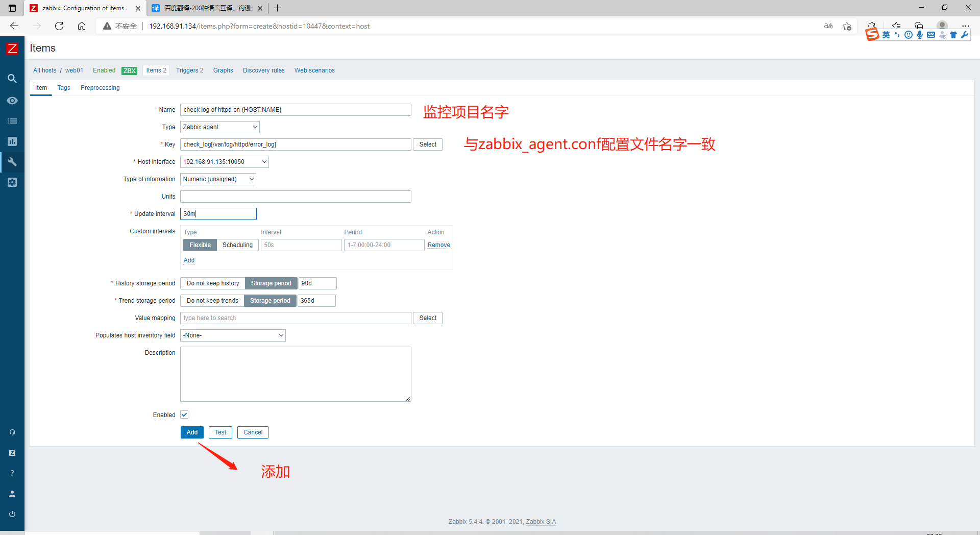Uncheck the Enabled checkbox
Viewport: 980px width, 535px height.
pos(184,415)
